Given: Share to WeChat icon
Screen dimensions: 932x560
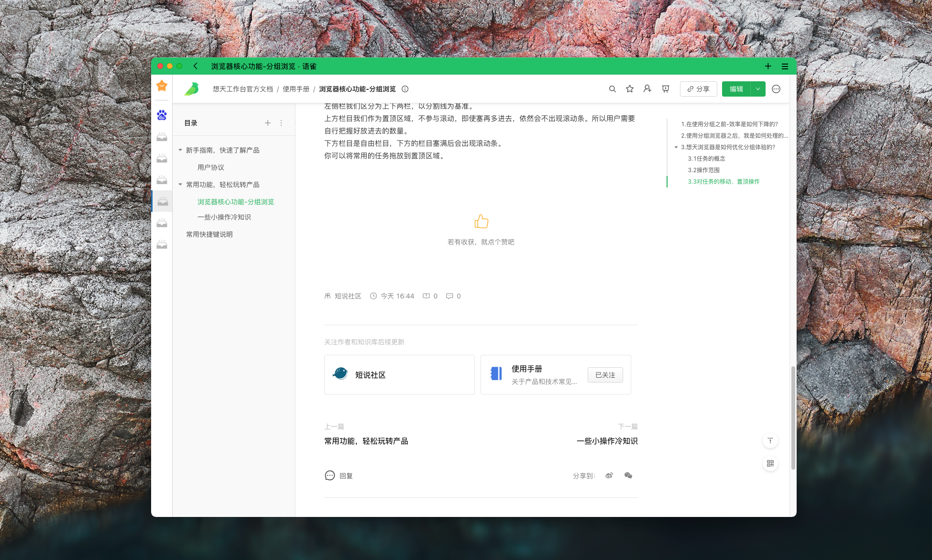Looking at the screenshot, I should [x=628, y=475].
